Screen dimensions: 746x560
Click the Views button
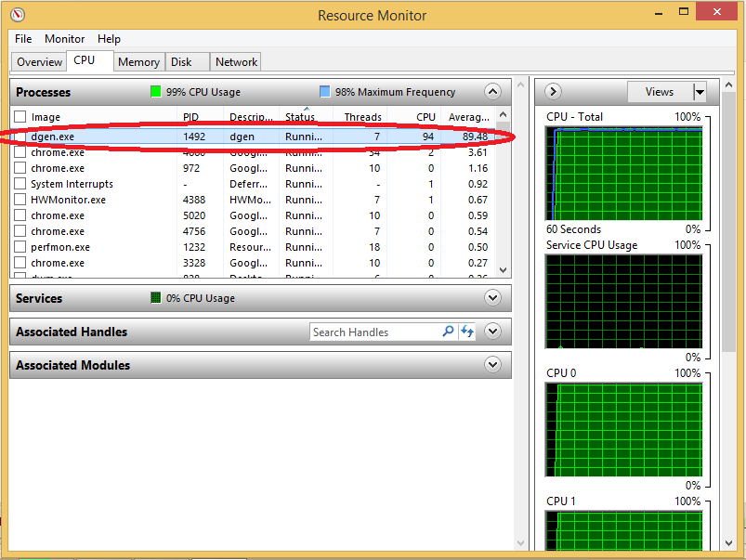click(x=660, y=92)
